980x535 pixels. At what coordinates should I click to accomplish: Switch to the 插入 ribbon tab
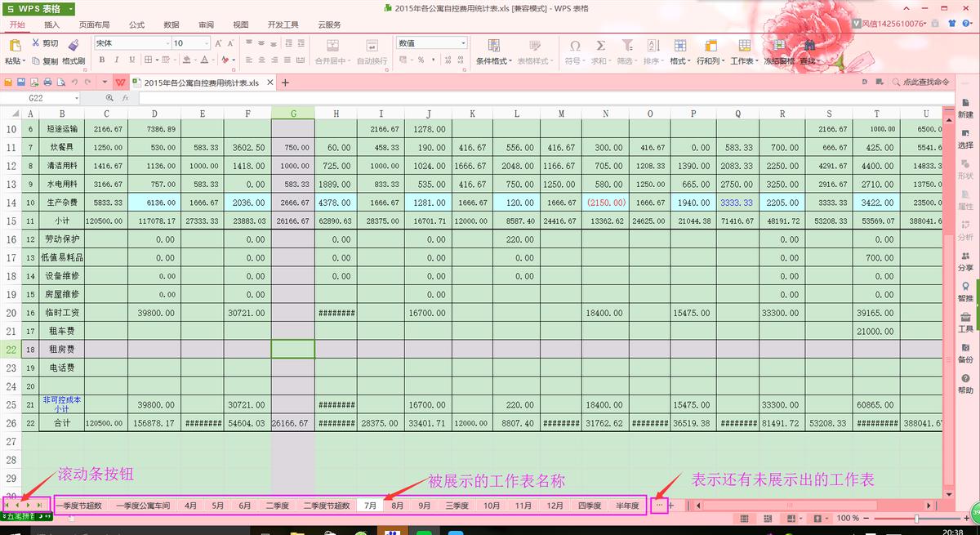click(51, 25)
